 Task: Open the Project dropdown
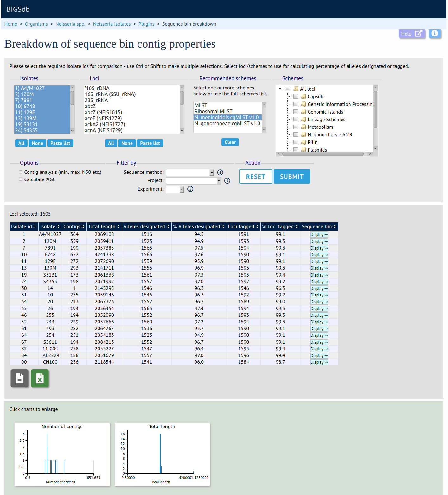click(193, 181)
